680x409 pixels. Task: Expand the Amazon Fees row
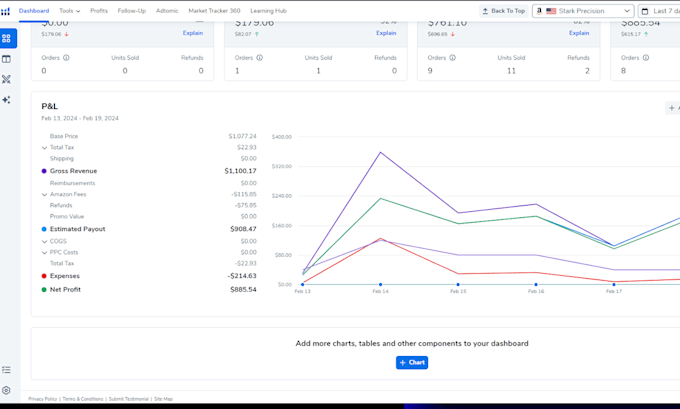tap(44, 195)
